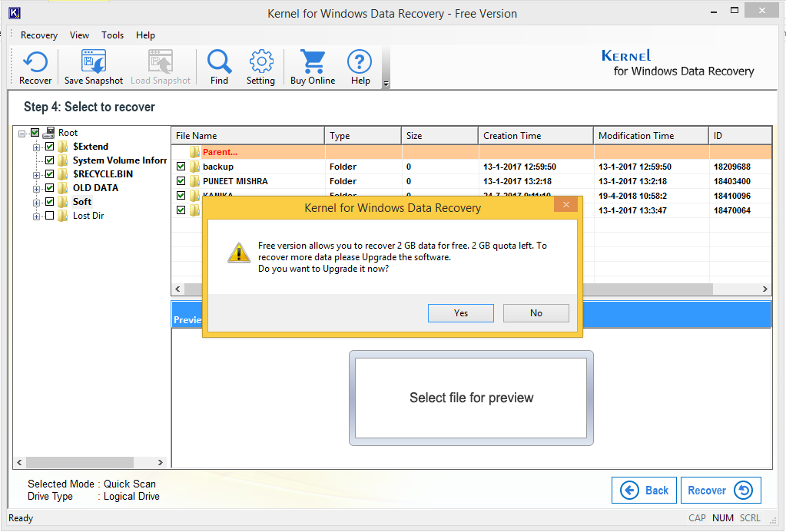
Task: Expand the Soft tree node
Action: pyautogui.click(x=36, y=203)
